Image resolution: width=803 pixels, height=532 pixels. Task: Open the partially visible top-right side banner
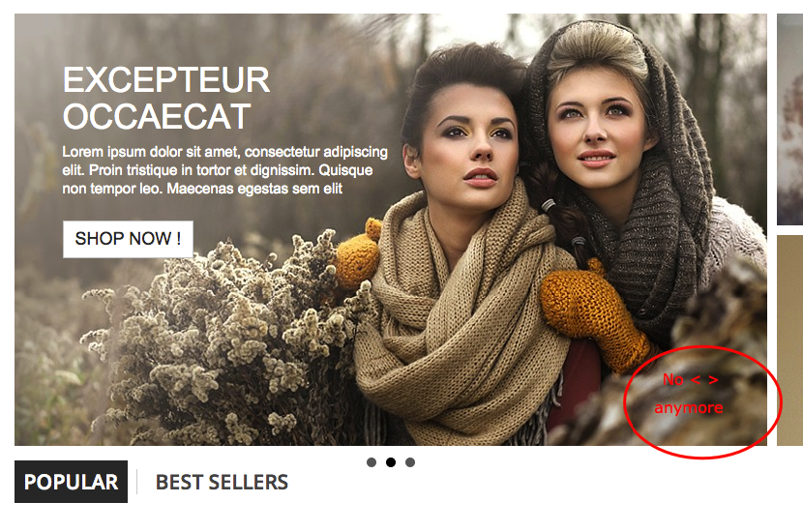click(789, 119)
